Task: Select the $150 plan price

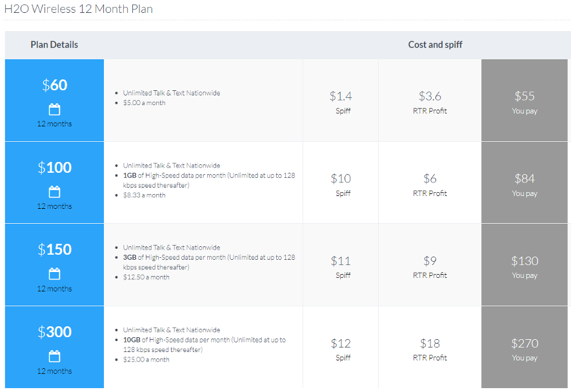Action: pyautogui.click(x=55, y=250)
